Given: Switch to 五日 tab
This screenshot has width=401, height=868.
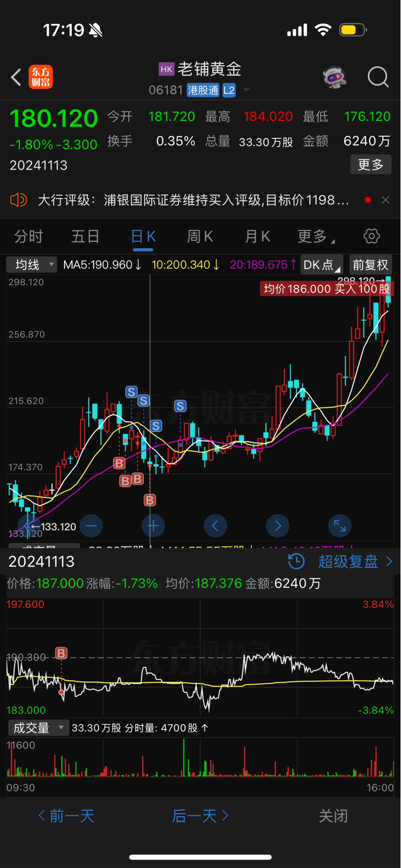Looking at the screenshot, I should 86,237.
